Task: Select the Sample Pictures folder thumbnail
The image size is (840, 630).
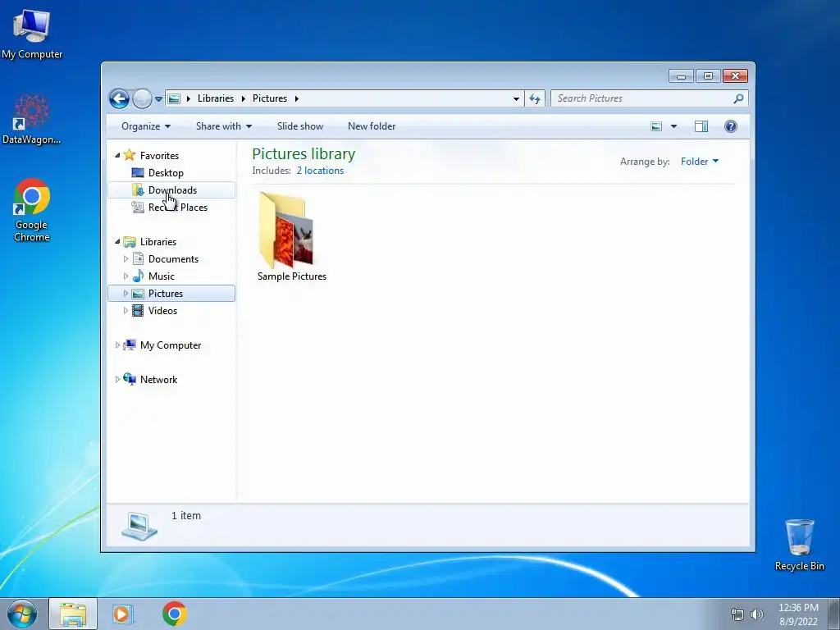Action: (286, 231)
